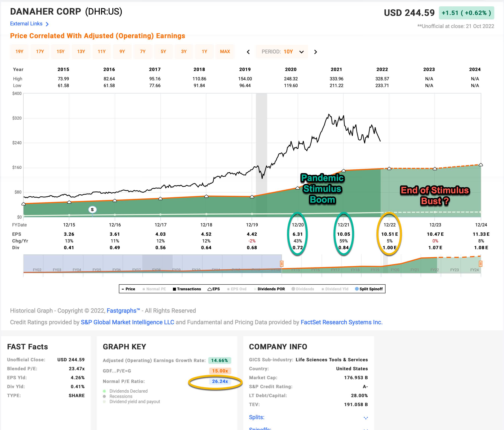
Task: Click the USD 244.59 header price
Action: point(409,13)
